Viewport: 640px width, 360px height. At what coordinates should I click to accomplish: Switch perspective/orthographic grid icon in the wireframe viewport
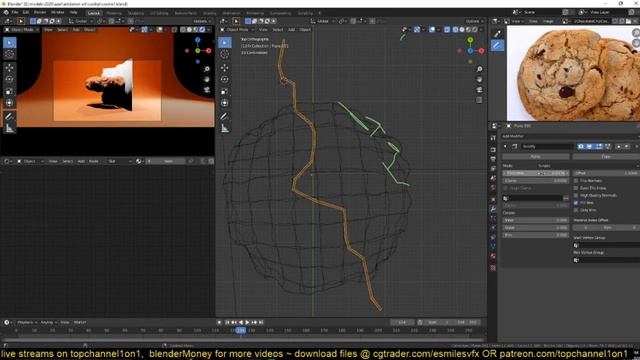(x=479, y=100)
